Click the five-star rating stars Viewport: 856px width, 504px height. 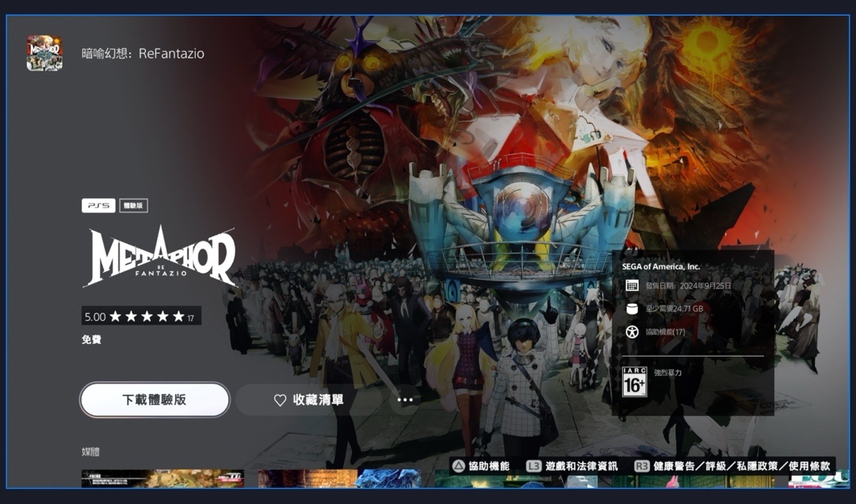pyautogui.click(x=147, y=316)
